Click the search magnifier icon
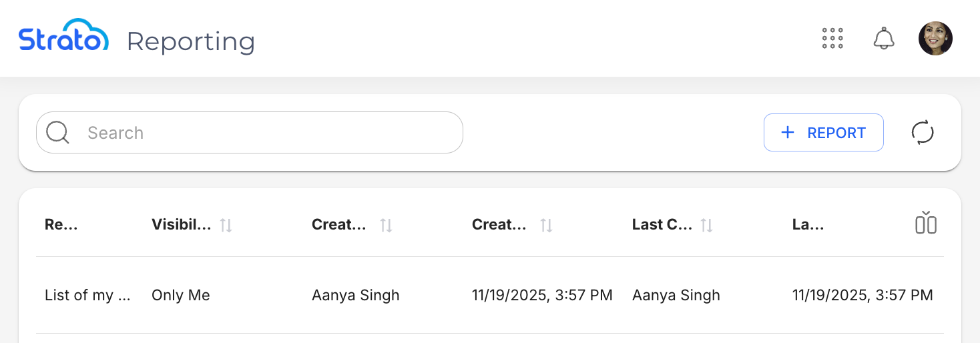 [58, 133]
